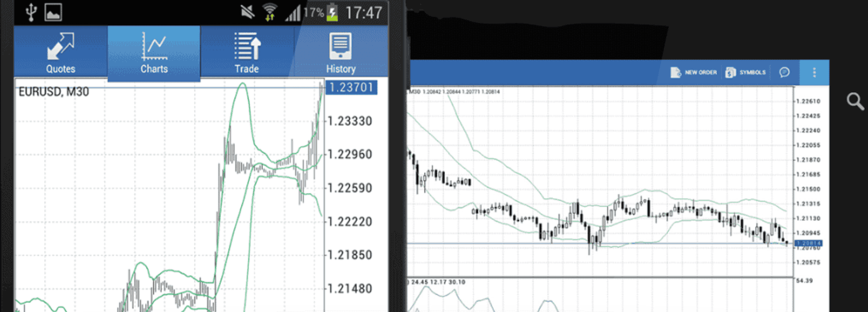Viewport: 868px width, 312px height.
Task: Click the 1.21130 value on tablet axis
Action: [808, 219]
